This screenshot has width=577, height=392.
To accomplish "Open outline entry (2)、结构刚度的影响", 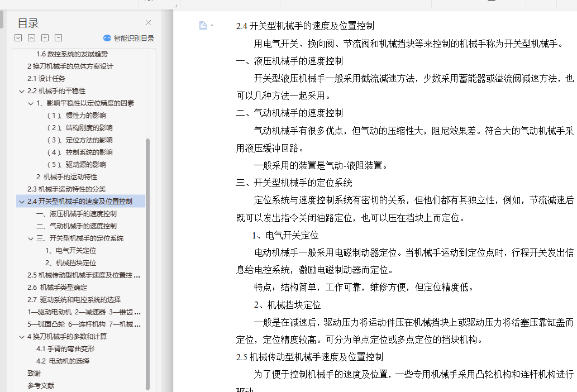I will (80, 128).
